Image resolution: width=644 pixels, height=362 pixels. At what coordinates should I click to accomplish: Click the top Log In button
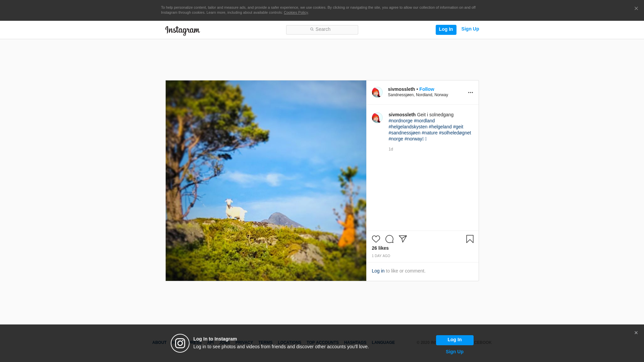point(446,29)
